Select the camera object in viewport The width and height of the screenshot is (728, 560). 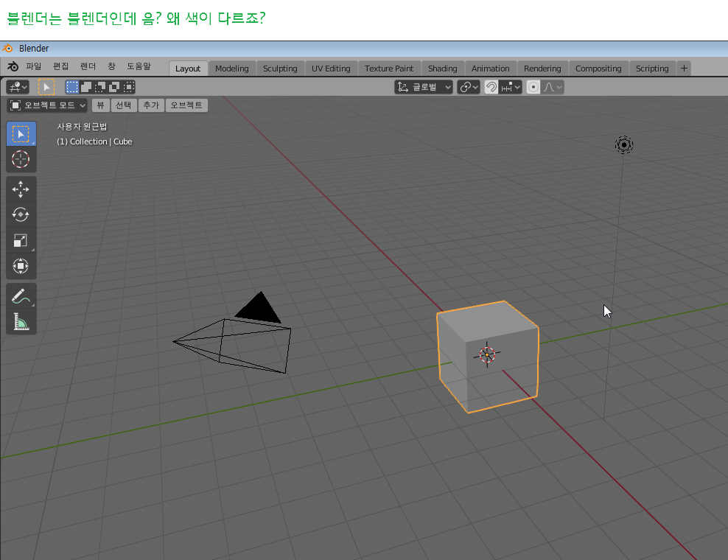click(x=232, y=341)
